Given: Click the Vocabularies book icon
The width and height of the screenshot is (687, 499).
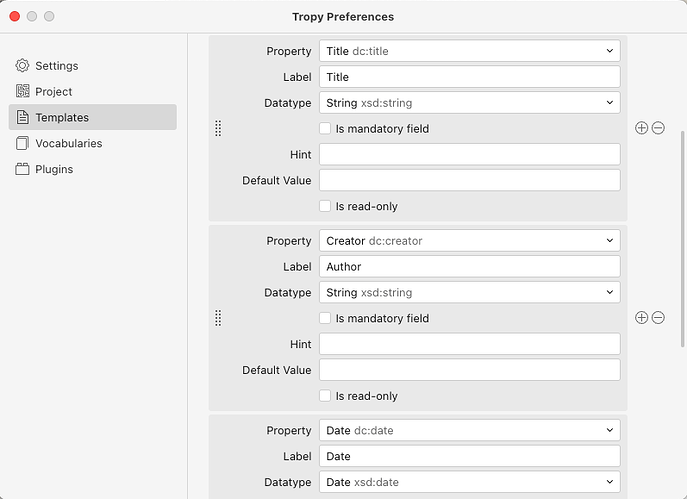Looking at the screenshot, I should click(x=22, y=143).
